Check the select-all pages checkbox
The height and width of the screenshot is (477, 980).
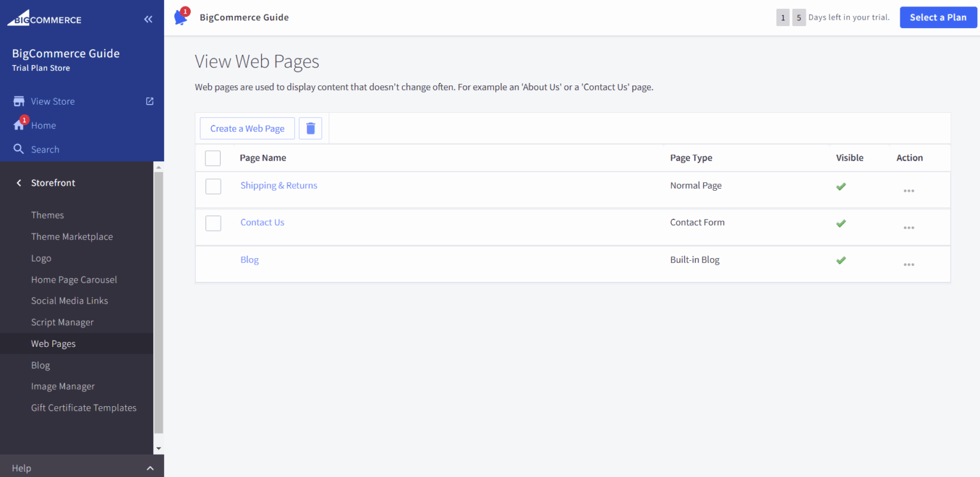(212, 158)
